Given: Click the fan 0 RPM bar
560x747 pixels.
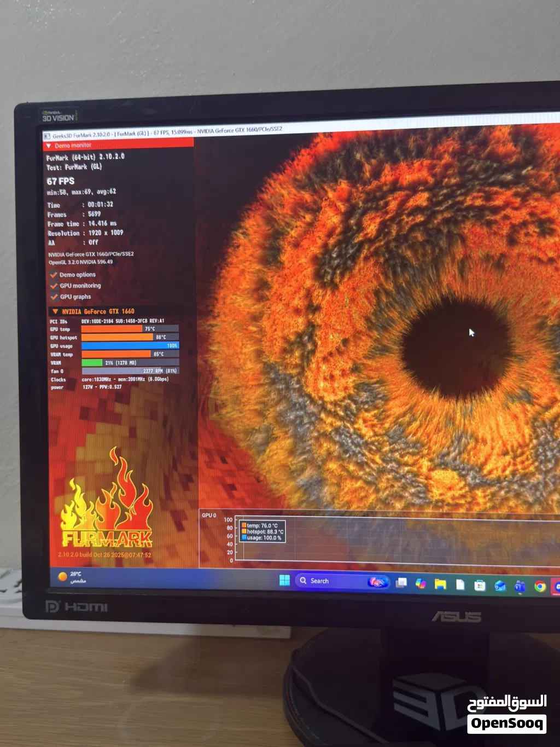Looking at the screenshot, I should pos(130,370).
